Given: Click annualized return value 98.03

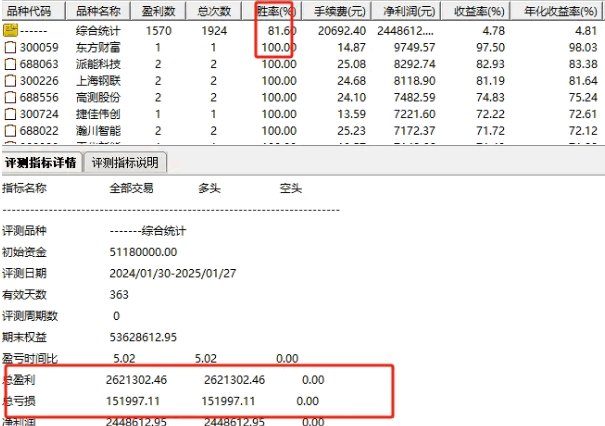Looking at the screenshot, I should click(x=583, y=47).
